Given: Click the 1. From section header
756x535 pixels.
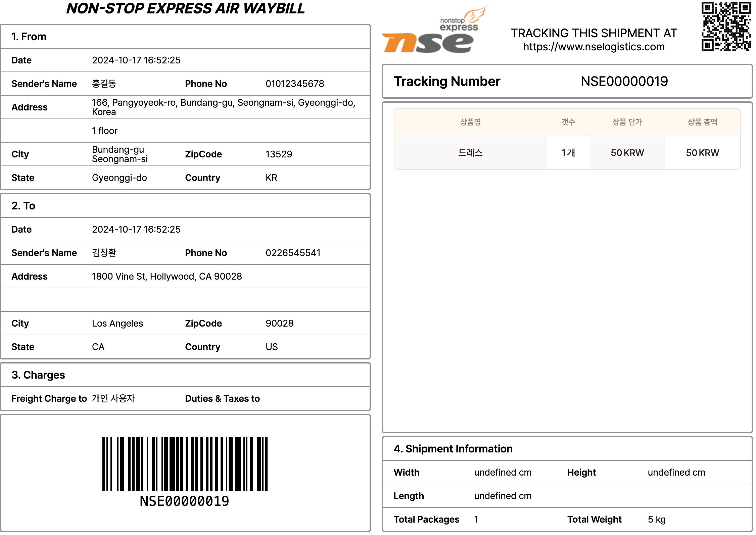Looking at the screenshot, I should 29,37.
